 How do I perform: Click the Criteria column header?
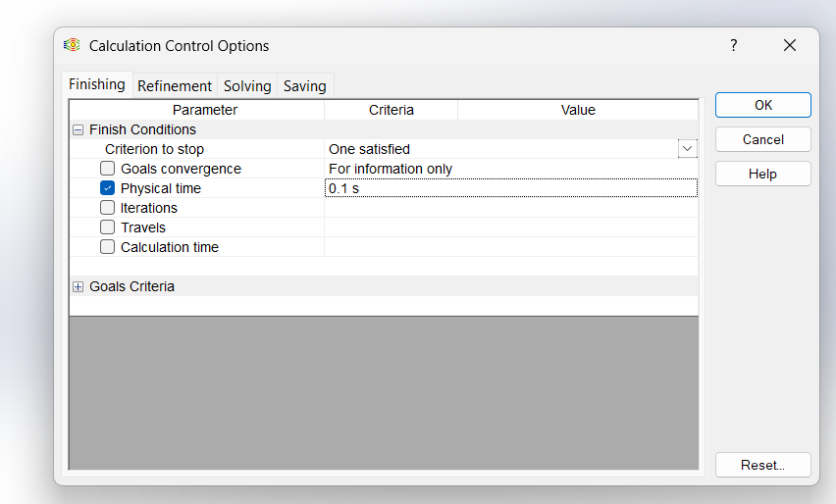[x=392, y=110]
